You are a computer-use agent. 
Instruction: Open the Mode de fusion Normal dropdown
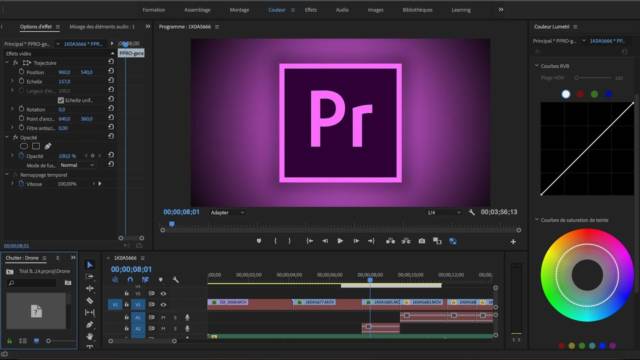(x=77, y=165)
